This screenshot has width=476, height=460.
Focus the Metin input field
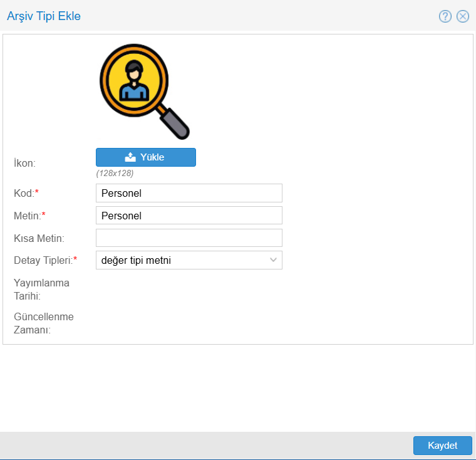(189, 216)
